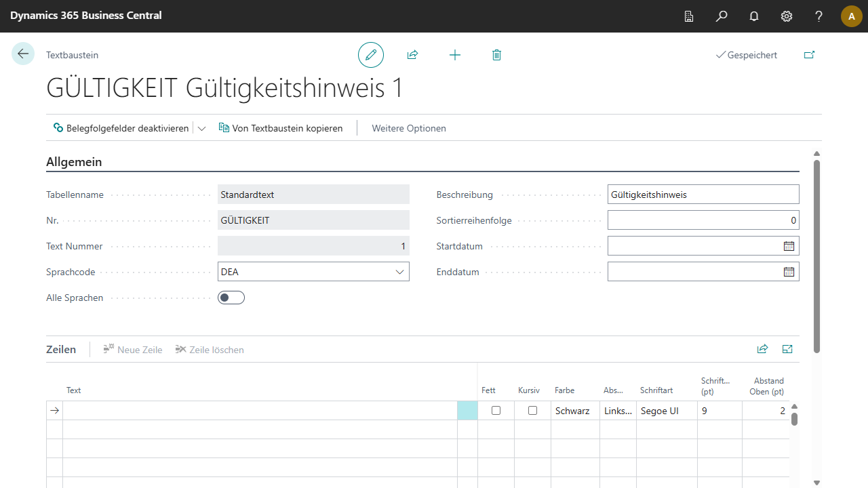Check the Kursiv checkbox in first row

(532, 411)
